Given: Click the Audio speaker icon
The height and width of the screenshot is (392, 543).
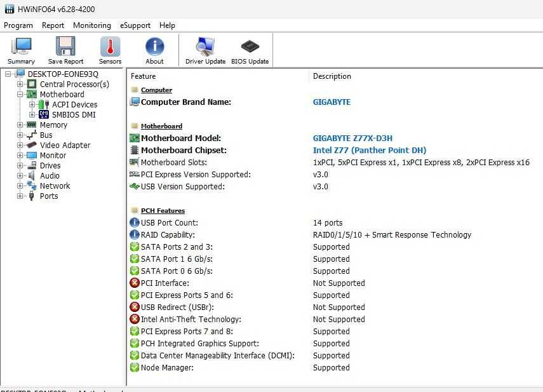Looking at the screenshot, I should pos(32,175).
